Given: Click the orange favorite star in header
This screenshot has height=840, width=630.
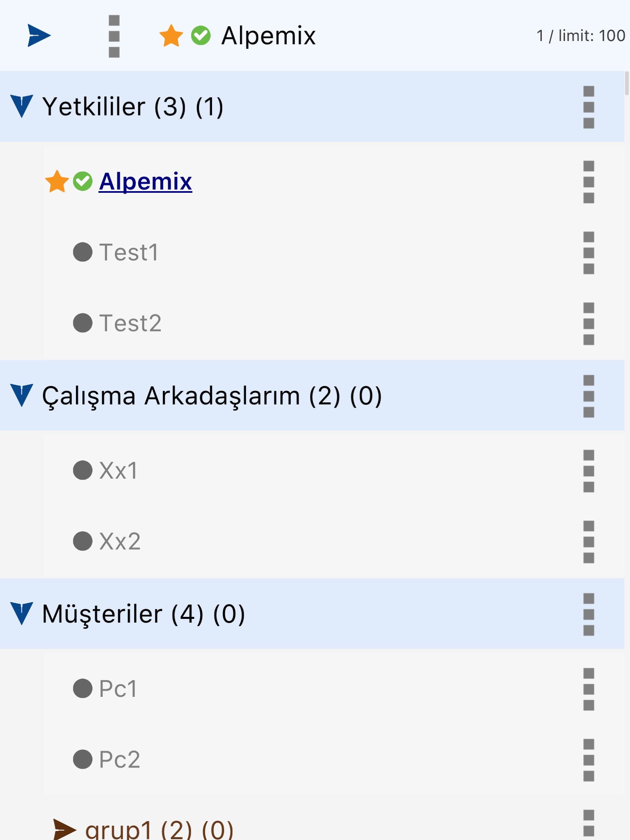Looking at the screenshot, I should 171,35.
